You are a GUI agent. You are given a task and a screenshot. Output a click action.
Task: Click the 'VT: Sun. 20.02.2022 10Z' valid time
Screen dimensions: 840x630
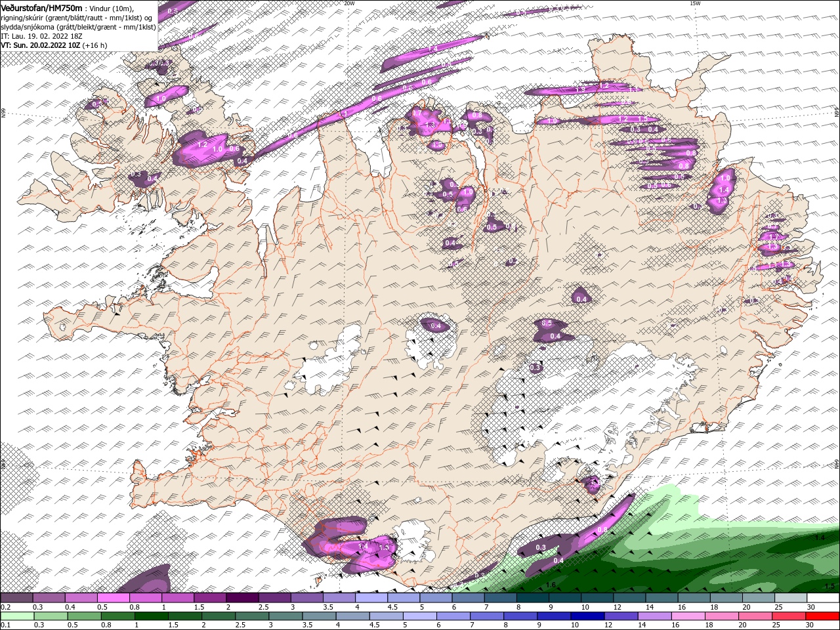pos(41,45)
